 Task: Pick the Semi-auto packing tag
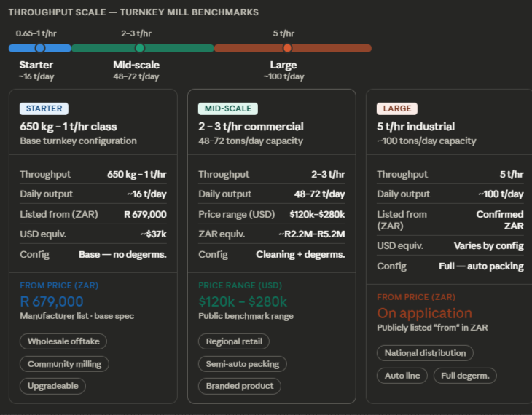point(243,364)
